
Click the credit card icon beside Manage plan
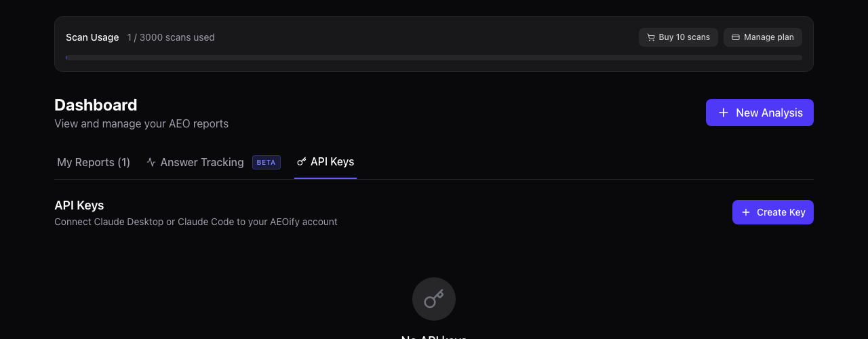pos(736,37)
